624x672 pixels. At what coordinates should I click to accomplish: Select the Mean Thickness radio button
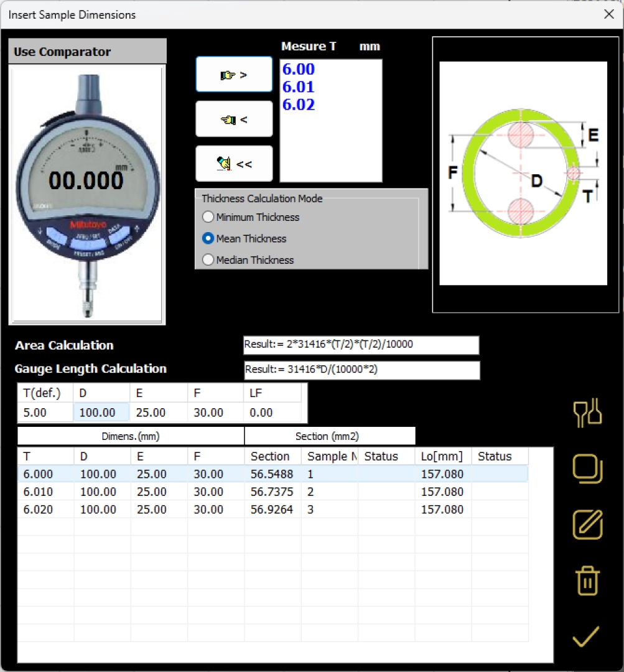(207, 238)
